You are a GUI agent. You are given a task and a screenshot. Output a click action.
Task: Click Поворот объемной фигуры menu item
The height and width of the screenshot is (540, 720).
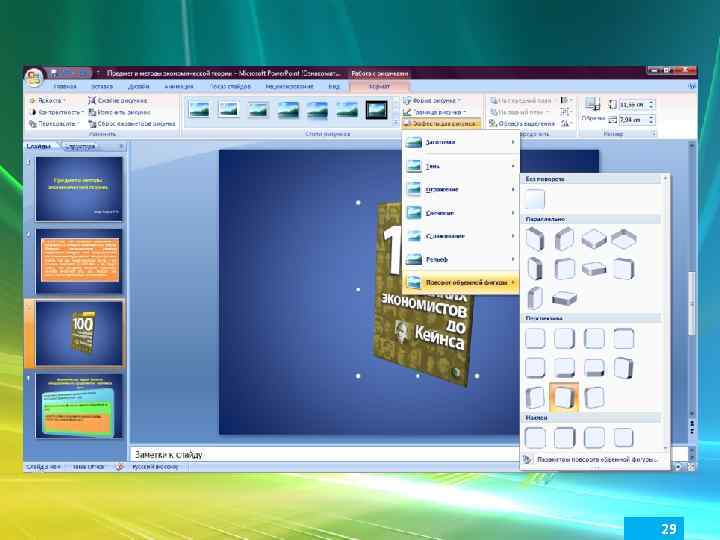[x=461, y=282]
